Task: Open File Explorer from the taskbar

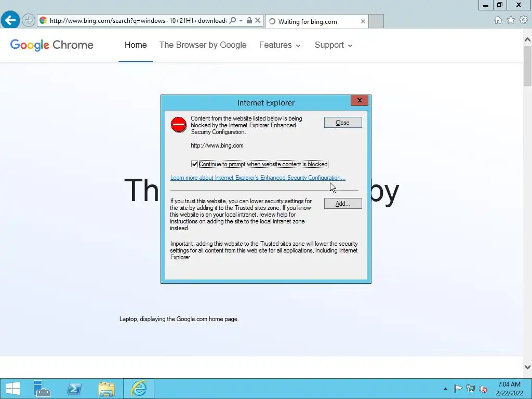Action: pos(106,389)
